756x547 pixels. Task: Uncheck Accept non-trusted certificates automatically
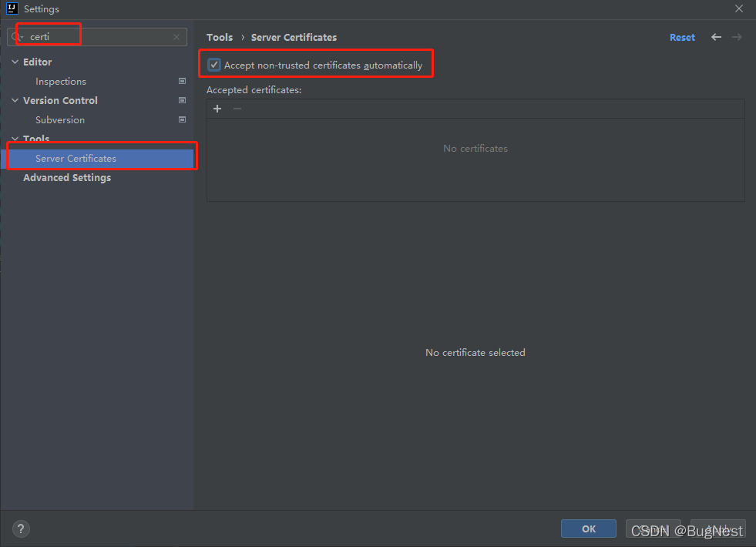coord(213,65)
